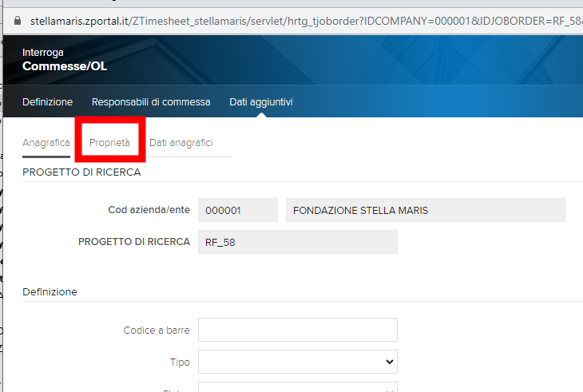
Task: Open the partially visible dropdown below Tipo
Action: 297,388
